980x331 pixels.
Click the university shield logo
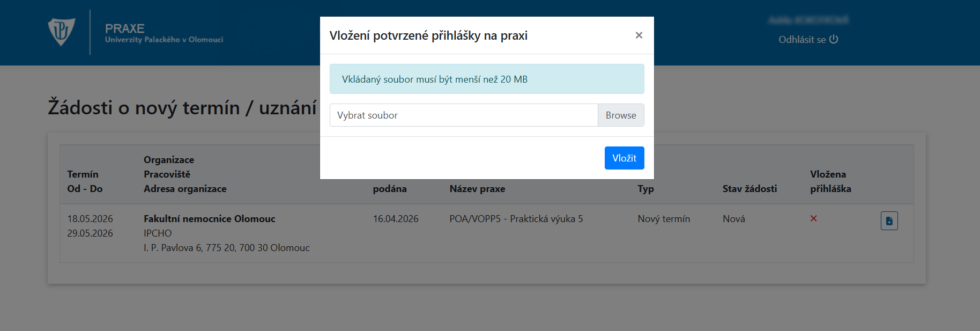pyautogui.click(x=61, y=32)
